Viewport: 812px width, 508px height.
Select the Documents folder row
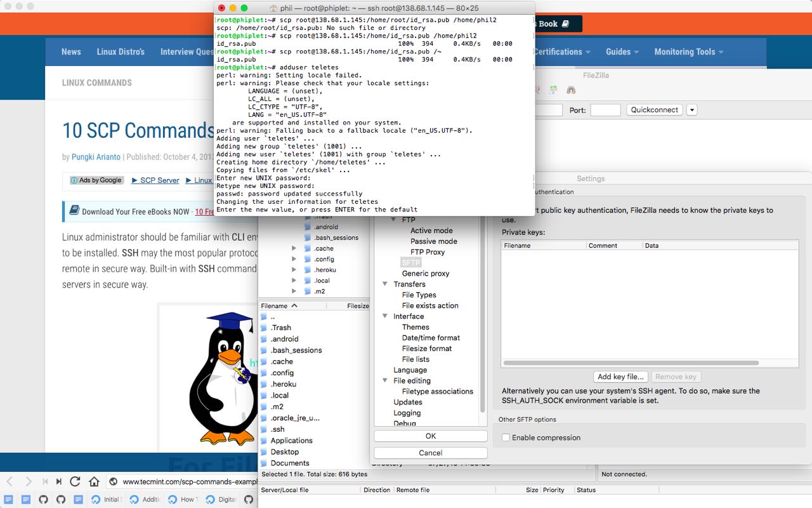point(314,464)
